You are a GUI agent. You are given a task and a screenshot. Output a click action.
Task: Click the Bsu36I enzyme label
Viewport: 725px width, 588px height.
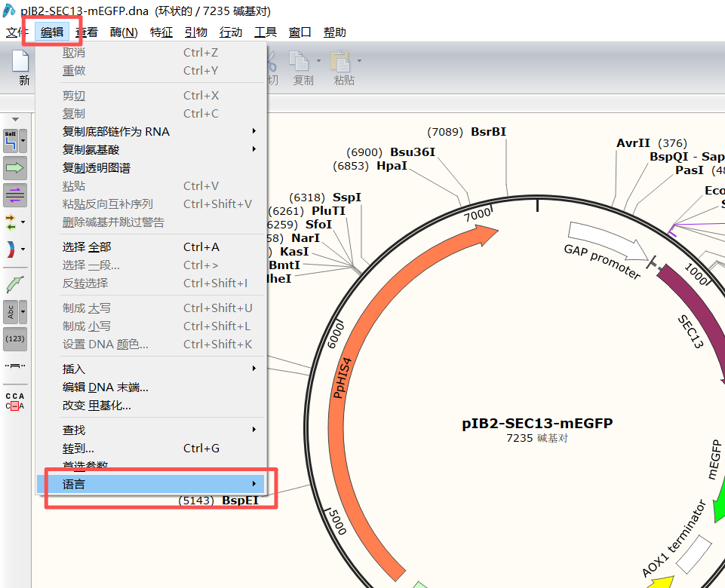pos(413,152)
